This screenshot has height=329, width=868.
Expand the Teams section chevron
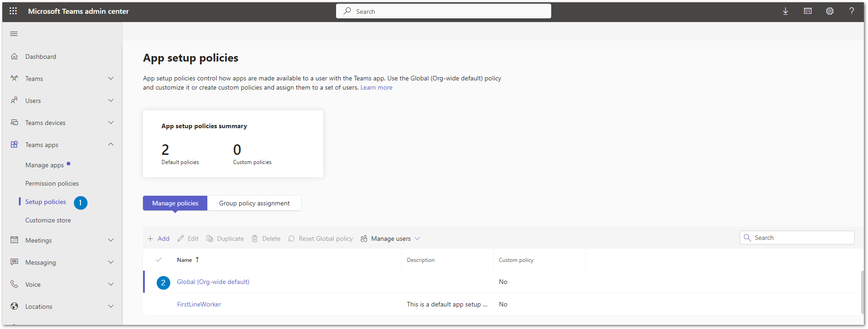(x=111, y=79)
